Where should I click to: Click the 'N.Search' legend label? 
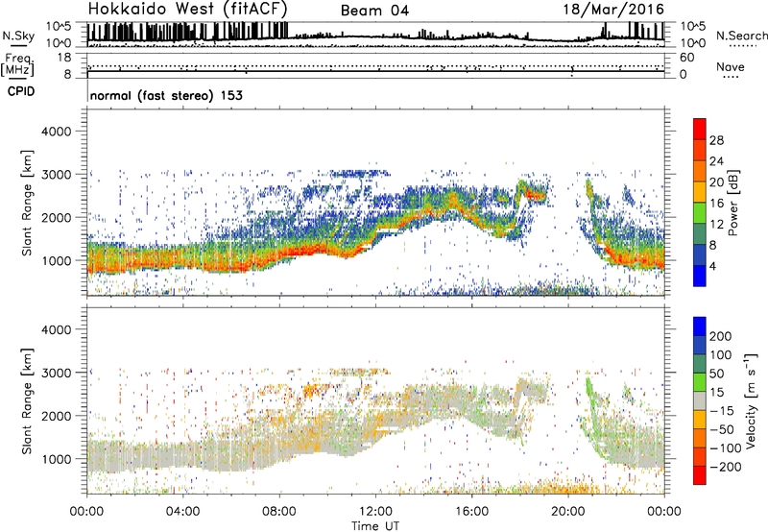coord(741,36)
